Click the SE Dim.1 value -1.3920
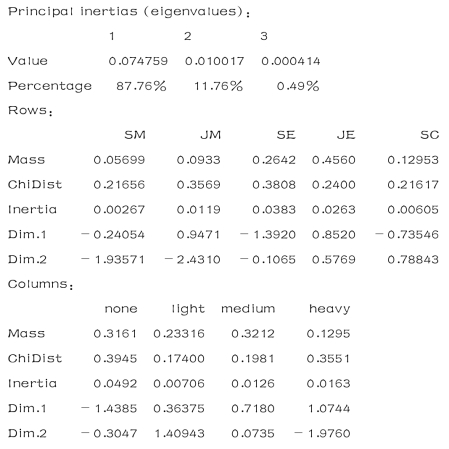This screenshot has width=449, height=449. click(268, 235)
